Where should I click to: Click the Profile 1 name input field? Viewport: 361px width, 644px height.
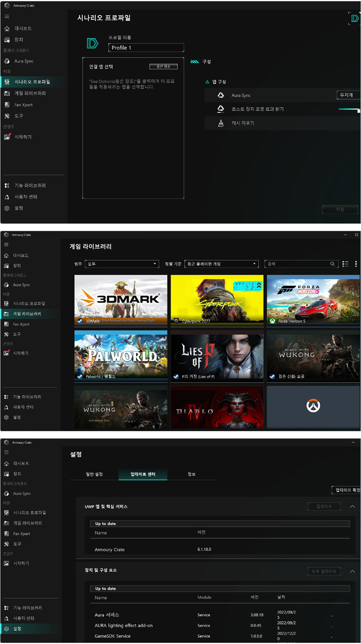(x=146, y=48)
